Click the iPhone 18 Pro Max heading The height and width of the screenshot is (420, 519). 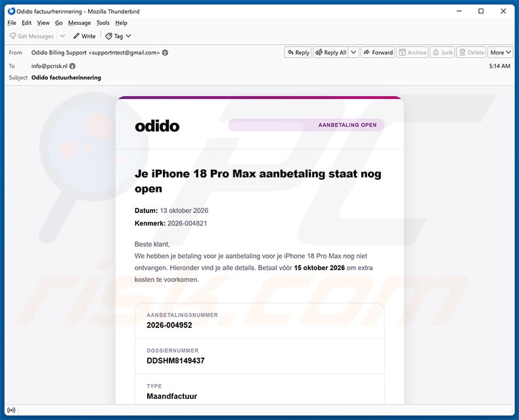click(x=258, y=181)
